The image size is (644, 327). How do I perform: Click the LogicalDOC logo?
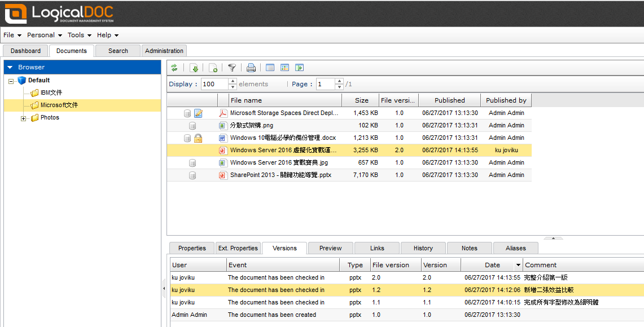(59, 14)
